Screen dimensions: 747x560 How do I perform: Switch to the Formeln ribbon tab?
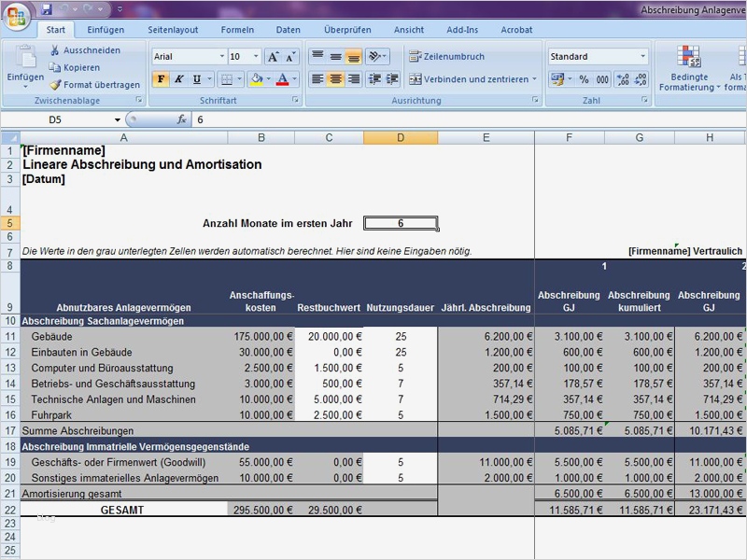tap(237, 30)
